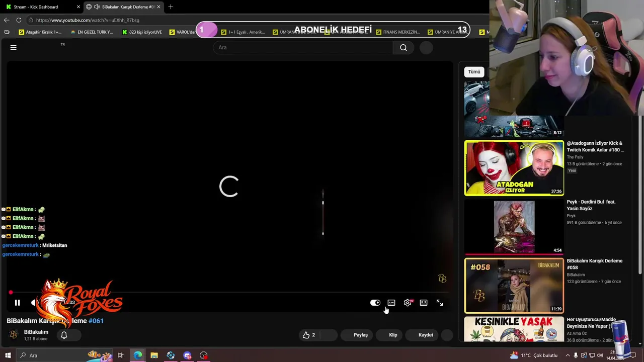Open '1+1 Eşyalı , Amerik...' bookmark

243,32
